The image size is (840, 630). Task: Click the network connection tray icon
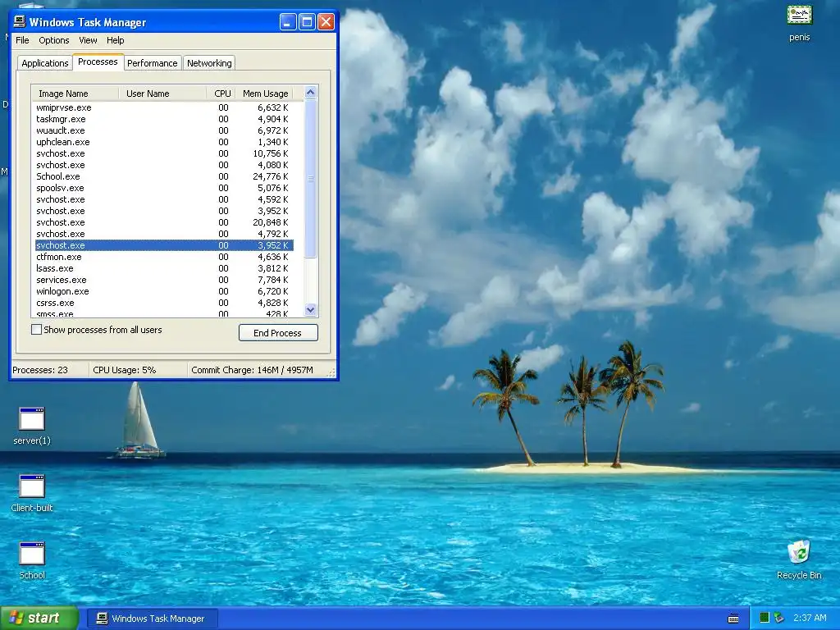[779, 619]
